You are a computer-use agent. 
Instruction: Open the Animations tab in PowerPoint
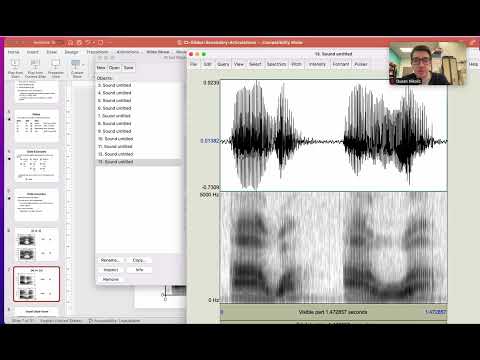coord(128,52)
